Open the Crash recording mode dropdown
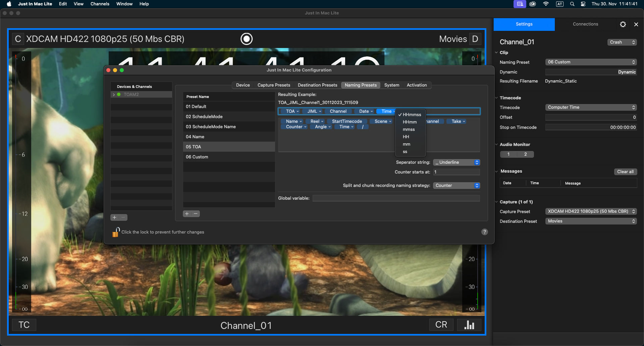 [622, 42]
